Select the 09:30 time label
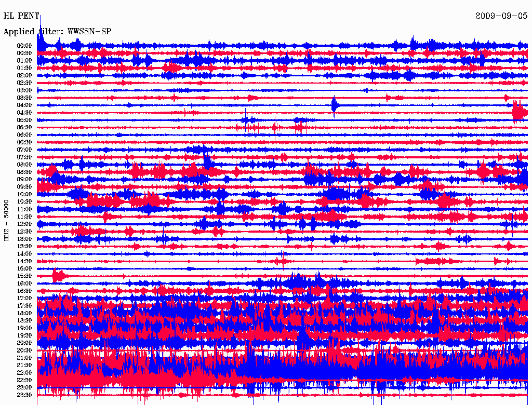Screen dimensions: 532x405 click(x=24, y=187)
